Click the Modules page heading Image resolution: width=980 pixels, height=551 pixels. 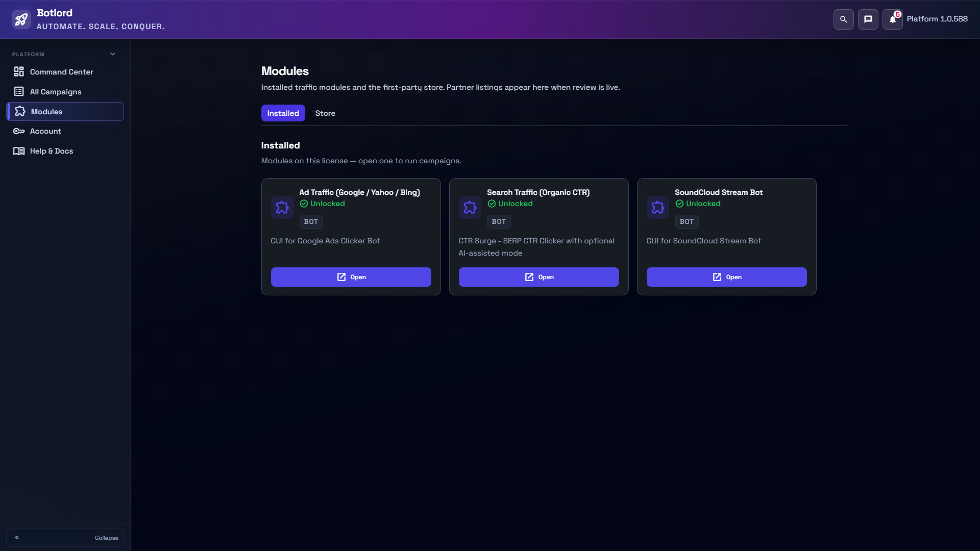[x=285, y=71]
